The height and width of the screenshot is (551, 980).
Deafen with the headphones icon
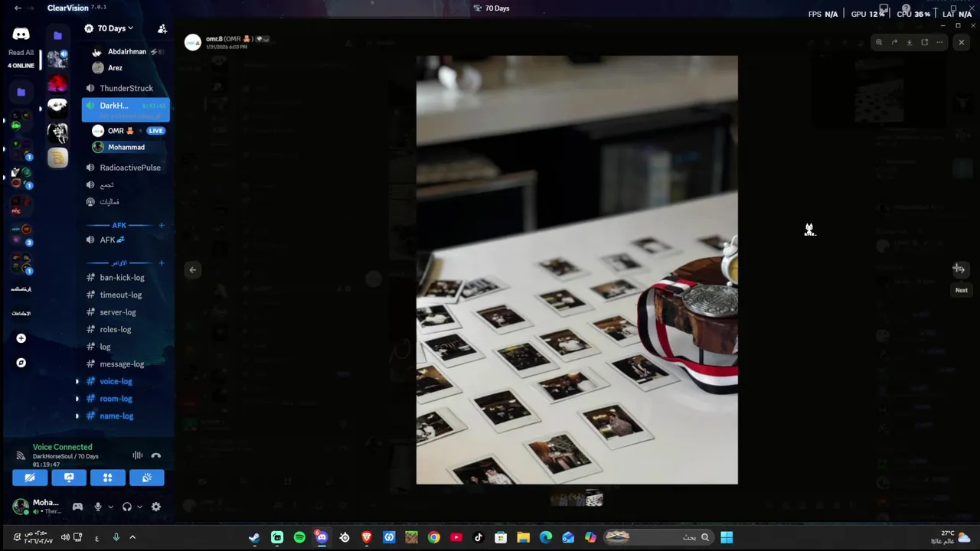coord(126,507)
